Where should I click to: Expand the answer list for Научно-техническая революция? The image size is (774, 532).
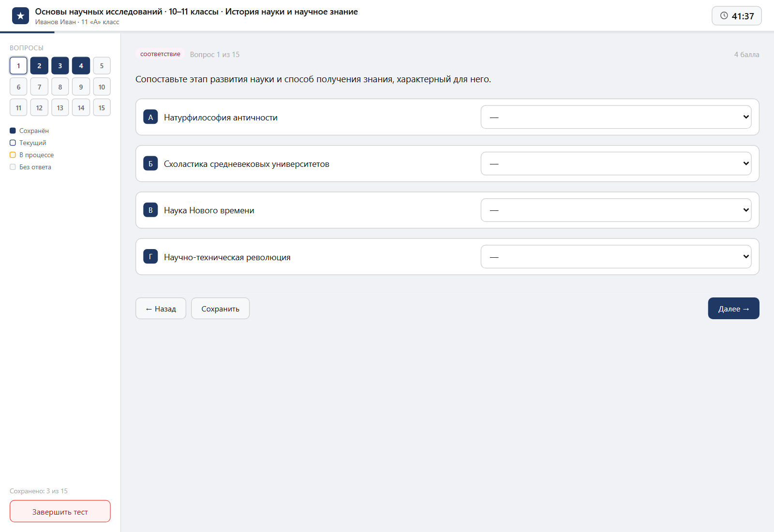(616, 257)
